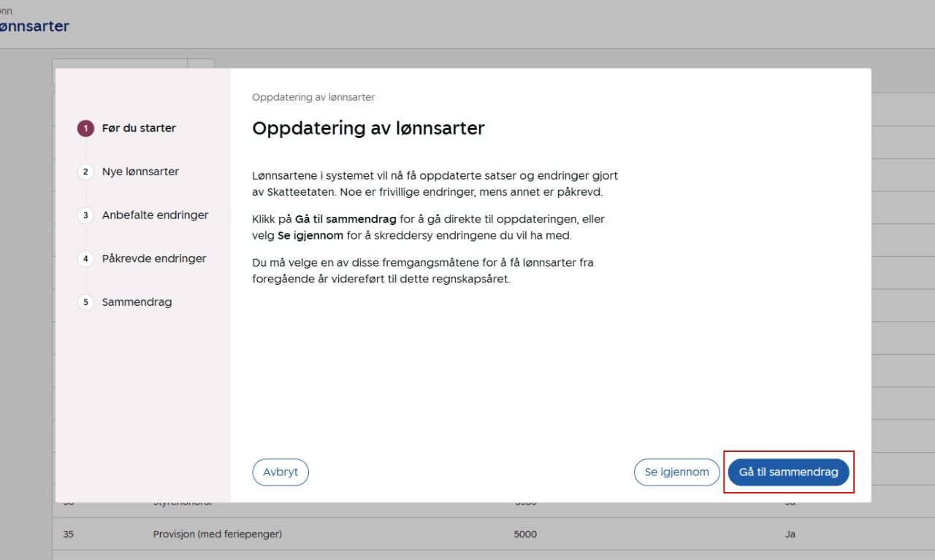Switch to the 'Påkrevde endringer' step
Viewport: 935px width, 560px height.
154,258
